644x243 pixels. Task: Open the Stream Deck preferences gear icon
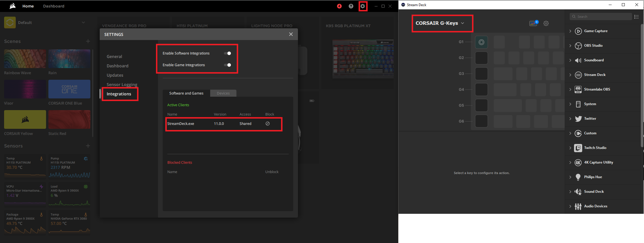tap(546, 23)
